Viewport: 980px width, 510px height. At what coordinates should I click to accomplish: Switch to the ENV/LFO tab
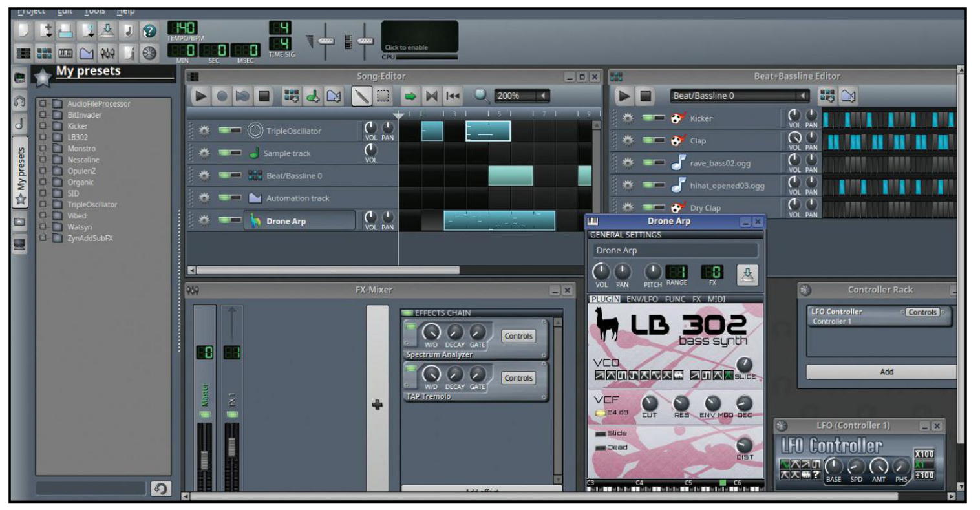[642, 299]
